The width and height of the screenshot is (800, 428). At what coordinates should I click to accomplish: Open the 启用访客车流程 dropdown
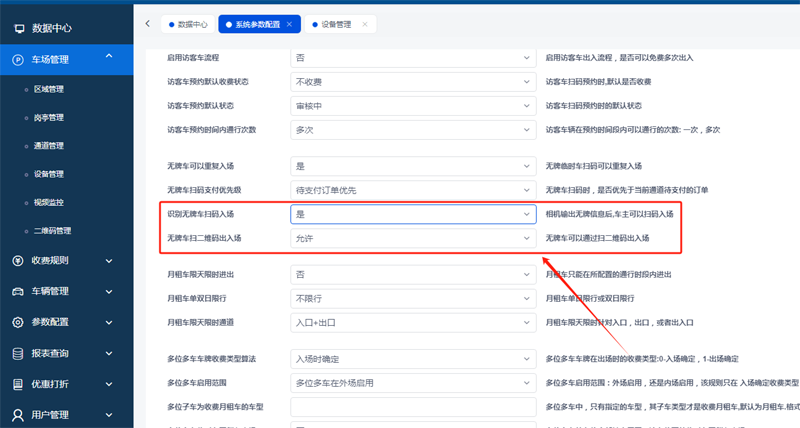click(x=413, y=58)
